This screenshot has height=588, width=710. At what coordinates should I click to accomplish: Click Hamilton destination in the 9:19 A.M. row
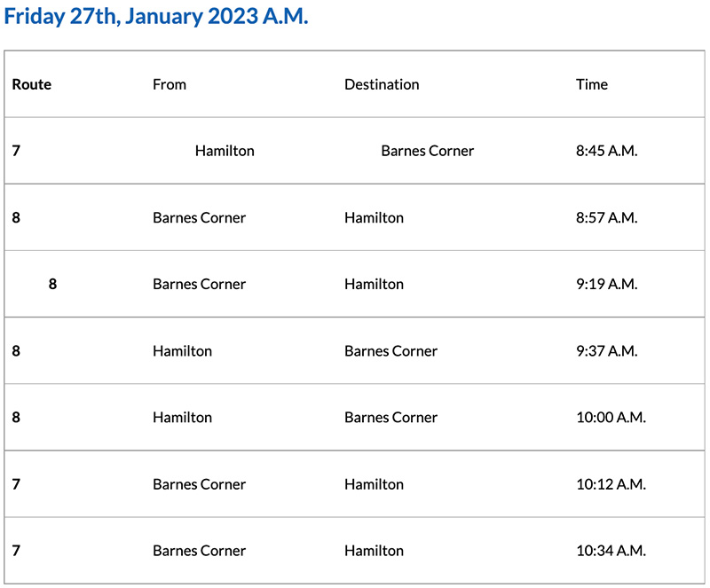click(374, 284)
